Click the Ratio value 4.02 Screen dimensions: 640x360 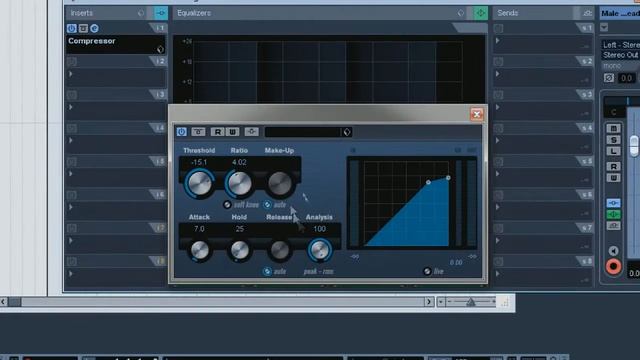[239, 162]
